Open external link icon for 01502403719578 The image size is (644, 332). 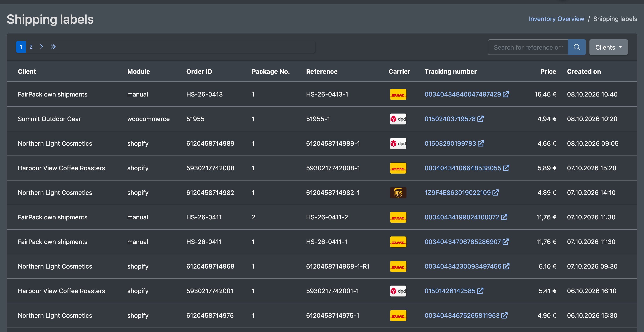click(480, 119)
